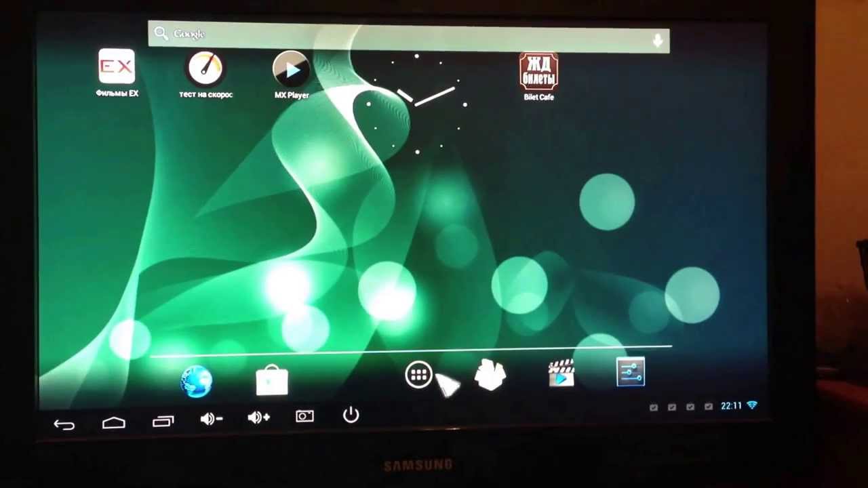
Task: Open the all apps drawer grid
Action: (418, 375)
